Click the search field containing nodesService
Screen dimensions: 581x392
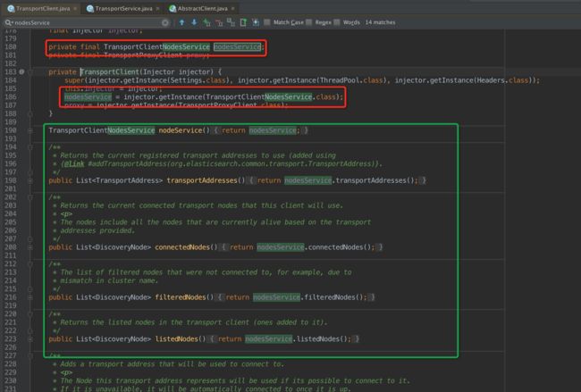click(87, 22)
